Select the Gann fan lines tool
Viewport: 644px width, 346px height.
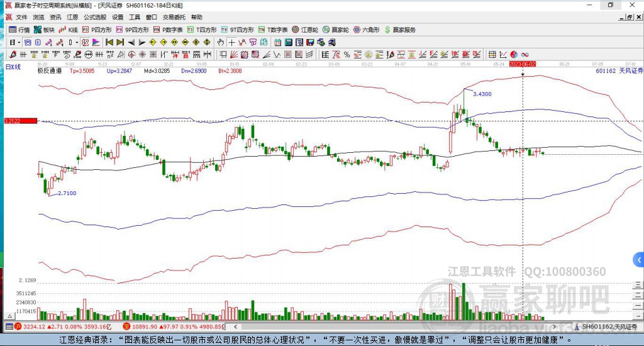(x=234, y=54)
